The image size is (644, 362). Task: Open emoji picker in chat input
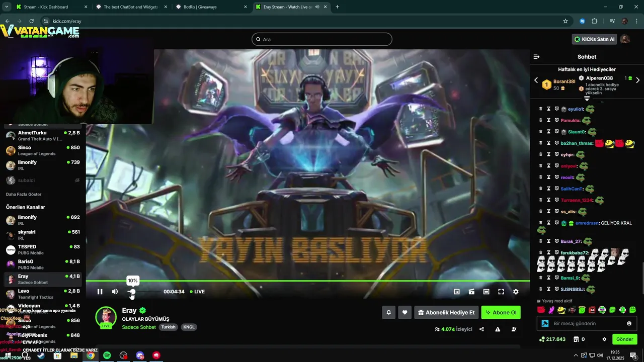pos(629,323)
